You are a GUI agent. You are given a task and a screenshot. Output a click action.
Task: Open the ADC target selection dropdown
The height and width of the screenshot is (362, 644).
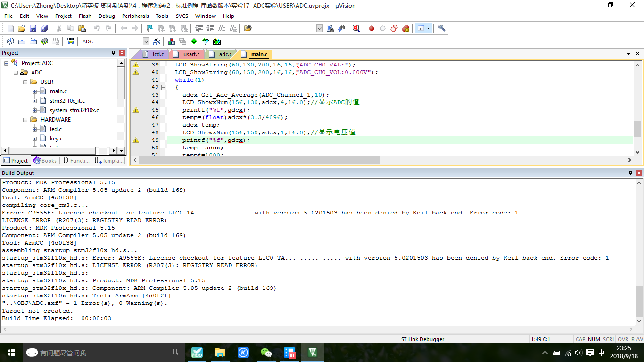146,41
